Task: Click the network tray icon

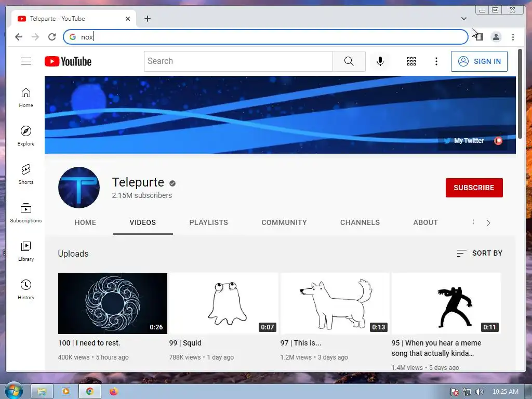Action: tap(467, 392)
